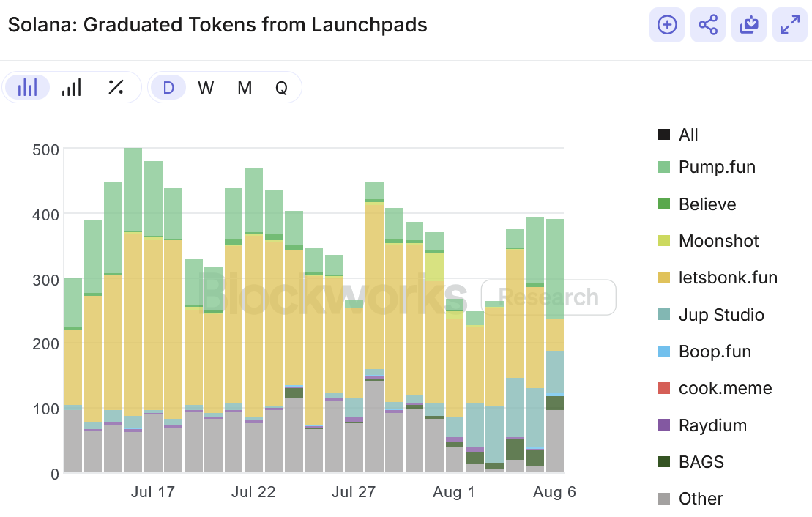Click the add (plus circle) icon
This screenshot has height=517, width=812.
pyautogui.click(x=666, y=25)
